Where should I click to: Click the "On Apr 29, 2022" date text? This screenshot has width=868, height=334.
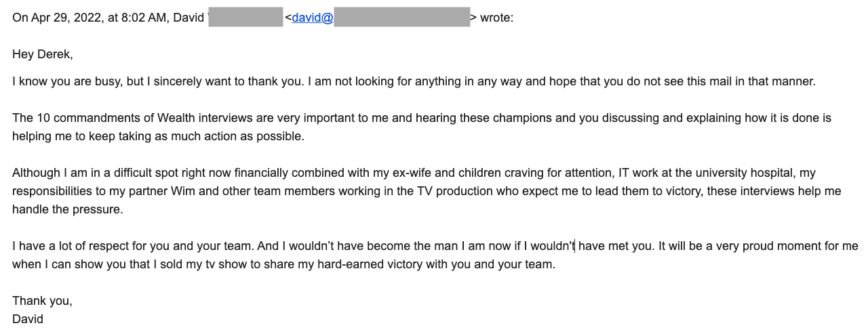(x=56, y=18)
